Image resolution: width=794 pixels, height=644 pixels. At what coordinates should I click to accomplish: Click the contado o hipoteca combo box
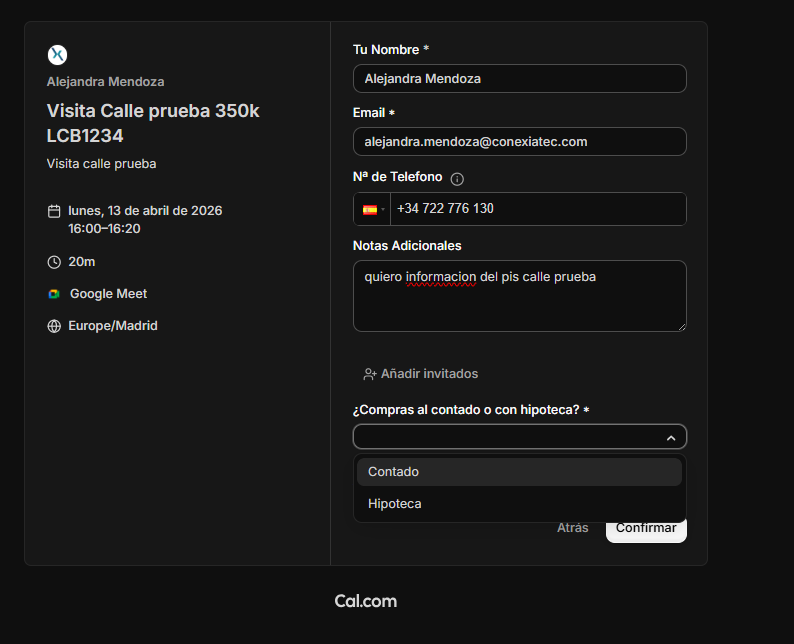pyautogui.click(x=510, y=437)
